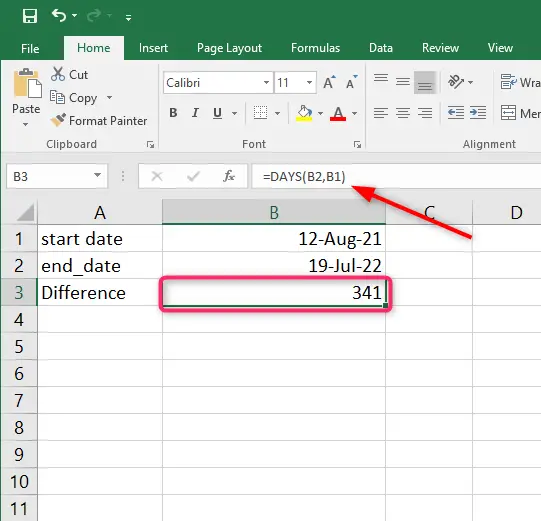The image size is (541, 521).
Task: Open the Calibri font name dropdown
Action: coord(266,82)
